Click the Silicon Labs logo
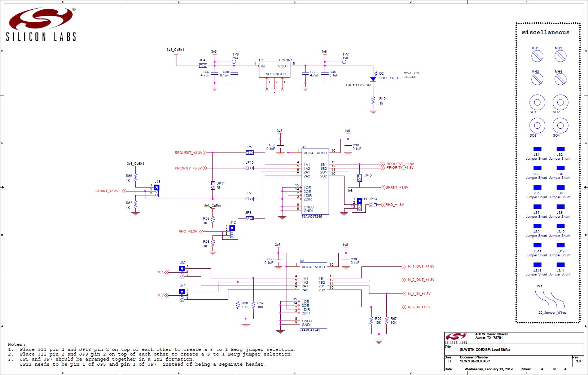588x375 pixels. pyautogui.click(x=41, y=24)
